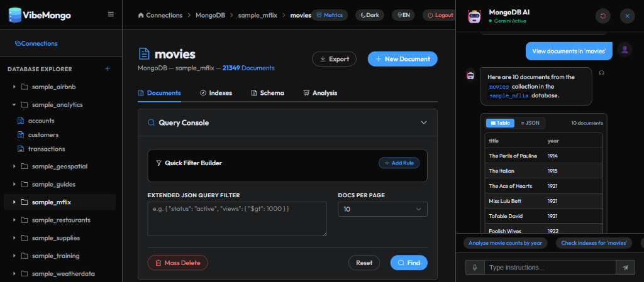The width and height of the screenshot is (644, 282).
Task: Expand the sample_guides database
Action: [x=14, y=185]
